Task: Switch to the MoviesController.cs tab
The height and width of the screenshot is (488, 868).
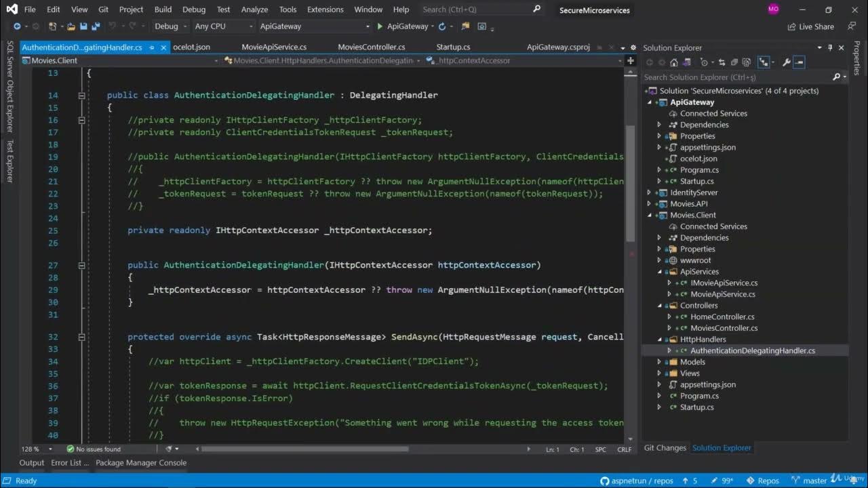Action: coord(372,47)
